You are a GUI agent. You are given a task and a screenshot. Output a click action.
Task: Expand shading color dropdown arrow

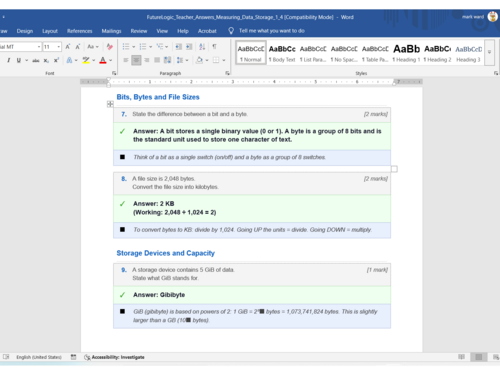pyautogui.click(x=207, y=60)
